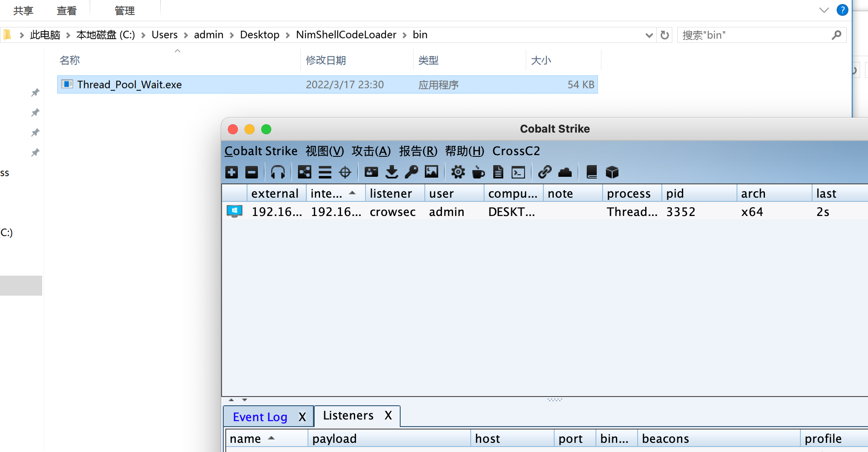Image resolution: width=868 pixels, height=452 pixels.
Task: Sort beacons by the external column
Action: click(x=276, y=193)
